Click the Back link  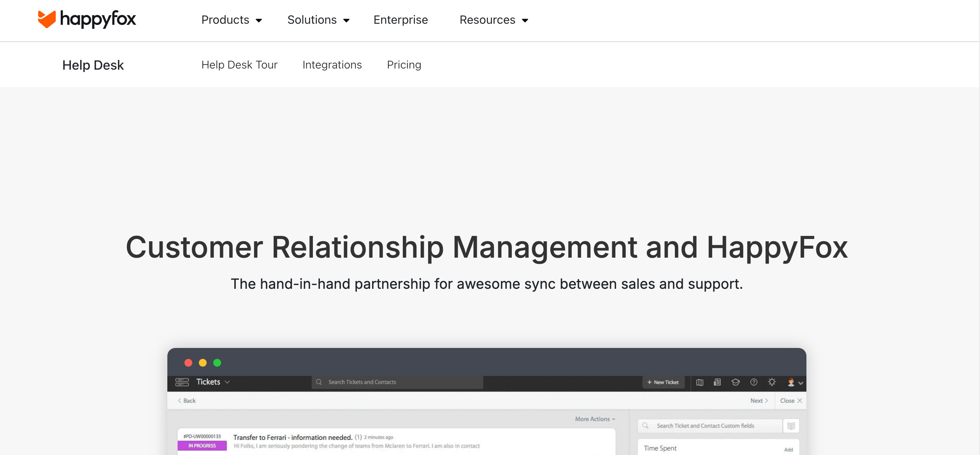[187, 401]
